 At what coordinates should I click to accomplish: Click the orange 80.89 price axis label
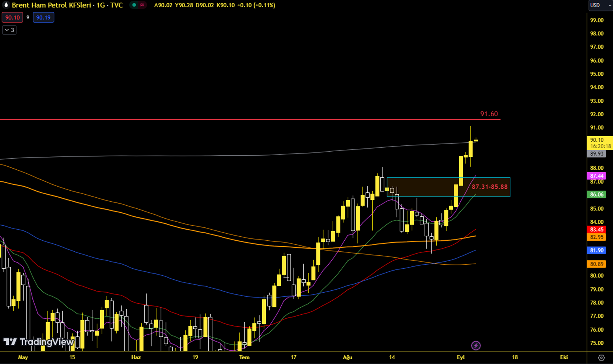click(x=596, y=264)
